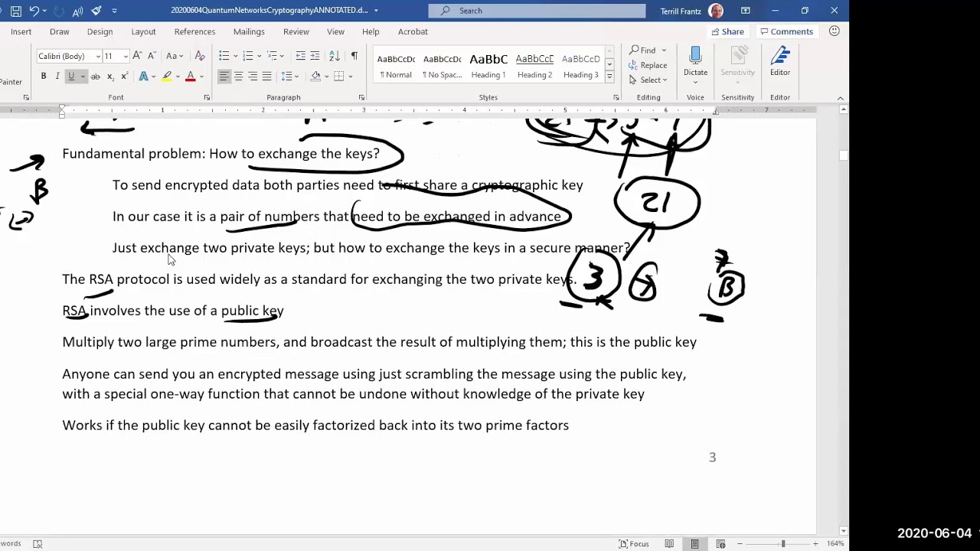Open Font dialog launcher
This screenshot has height=551, width=980.
207,97
